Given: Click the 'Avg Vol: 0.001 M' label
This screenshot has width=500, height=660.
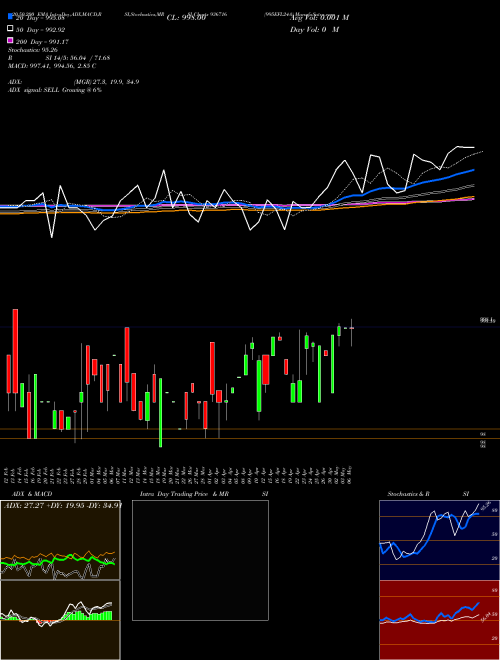Looking at the screenshot, I should [319, 18].
